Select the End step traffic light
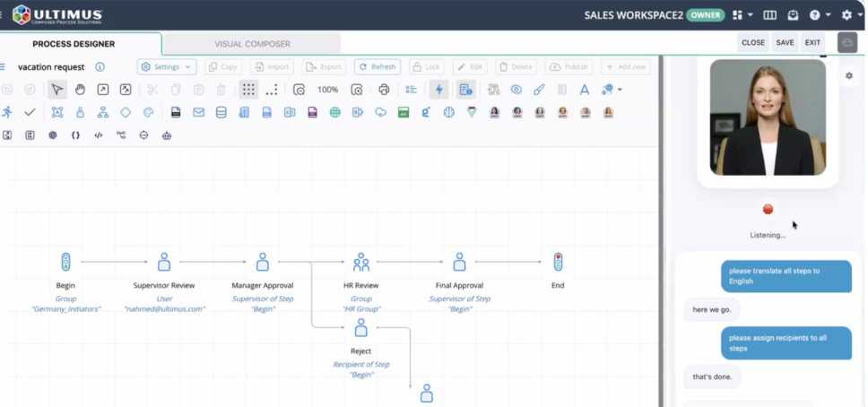 click(x=558, y=262)
